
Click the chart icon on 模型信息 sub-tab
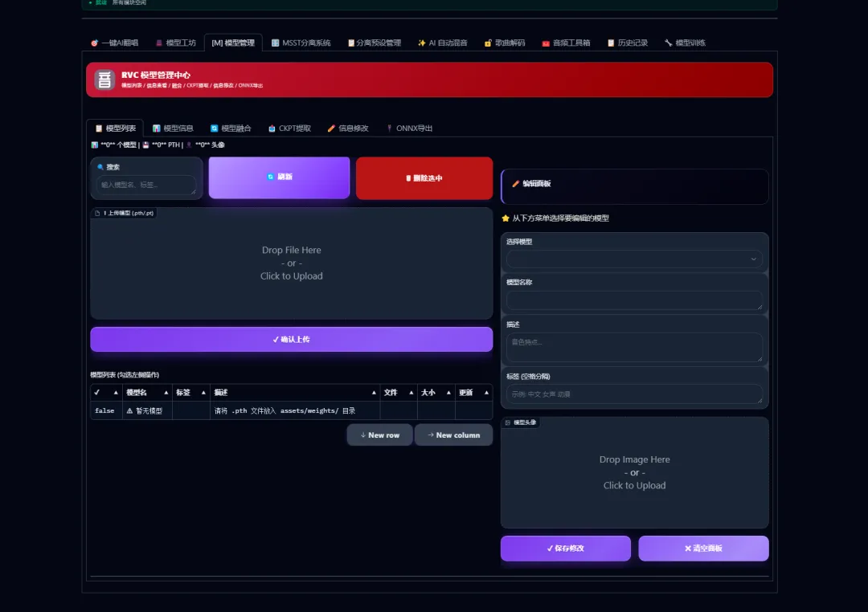(x=157, y=129)
